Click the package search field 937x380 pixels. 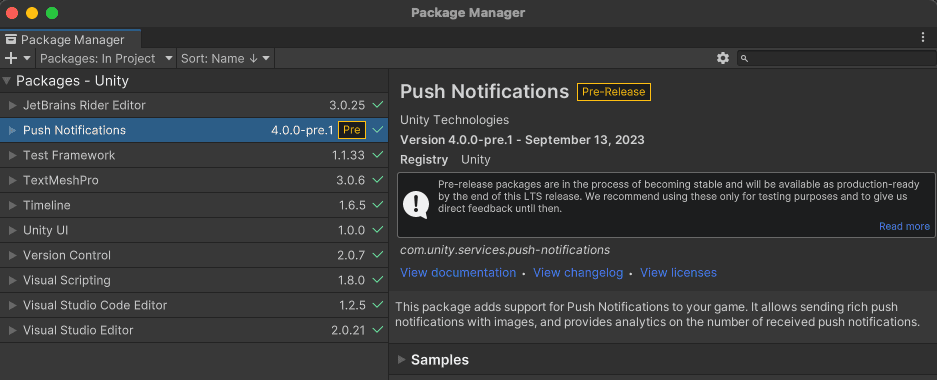coord(837,58)
